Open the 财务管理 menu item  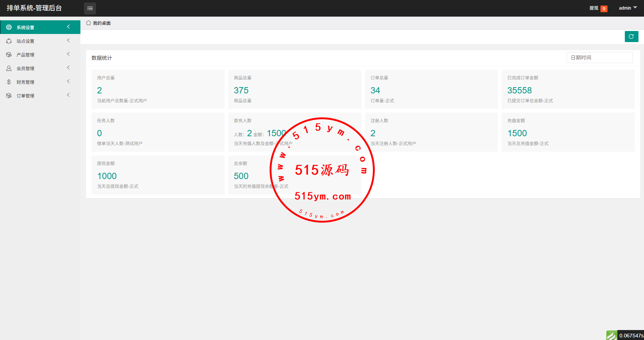click(25, 82)
